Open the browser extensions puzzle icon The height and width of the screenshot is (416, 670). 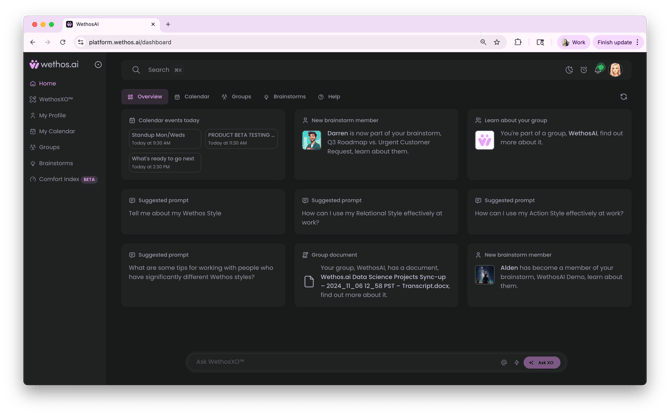[x=518, y=42]
